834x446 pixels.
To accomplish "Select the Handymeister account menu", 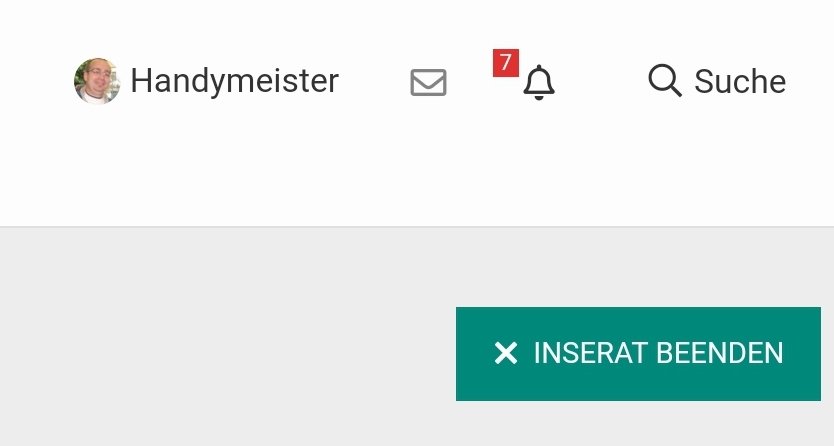I will (x=206, y=81).
